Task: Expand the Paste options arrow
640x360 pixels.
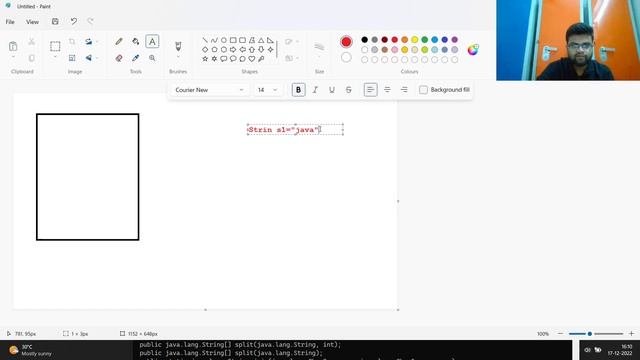Action: tap(13, 58)
